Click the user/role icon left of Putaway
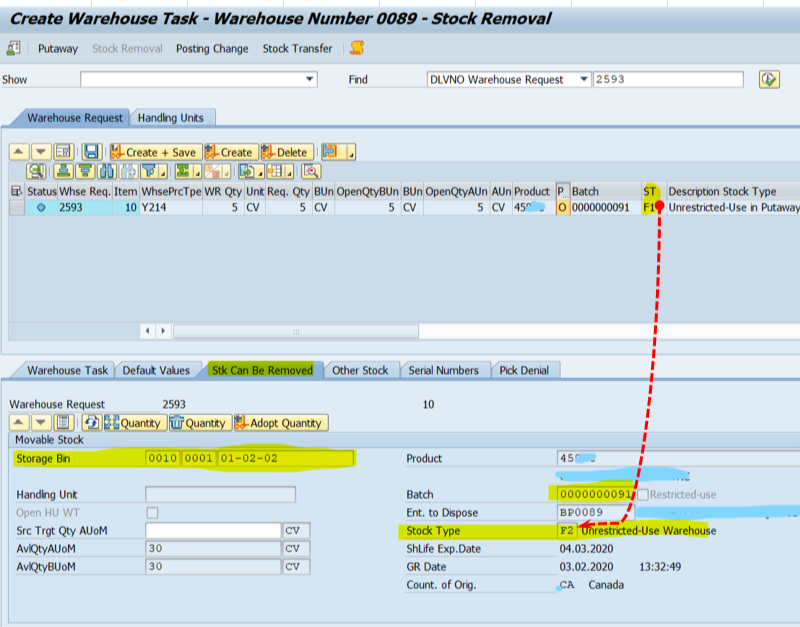This screenshot has height=627, width=800. click(13, 48)
